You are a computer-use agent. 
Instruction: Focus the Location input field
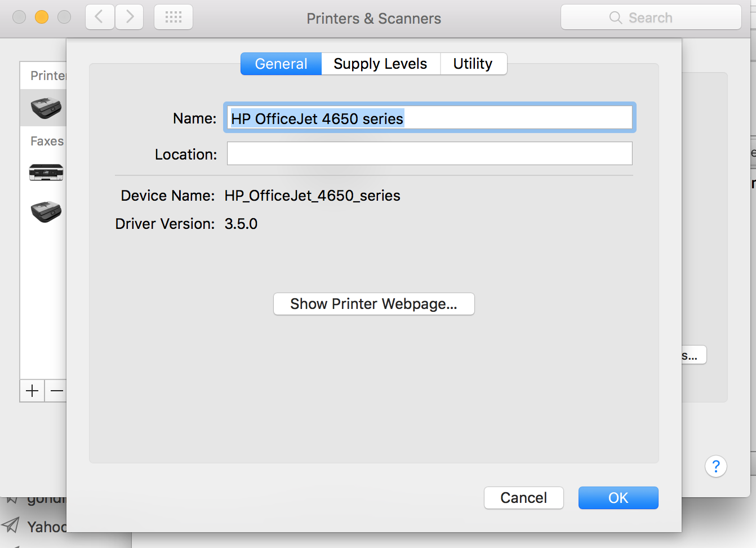(x=429, y=153)
